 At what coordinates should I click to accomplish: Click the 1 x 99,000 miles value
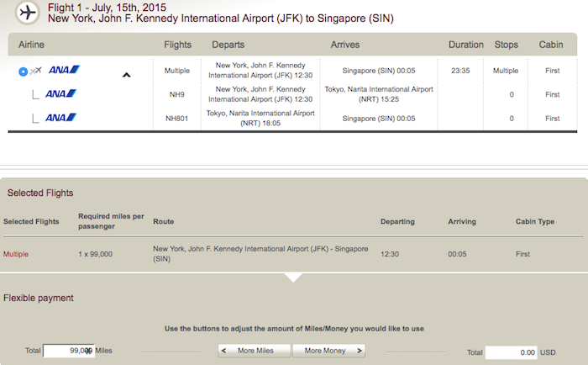(95, 254)
